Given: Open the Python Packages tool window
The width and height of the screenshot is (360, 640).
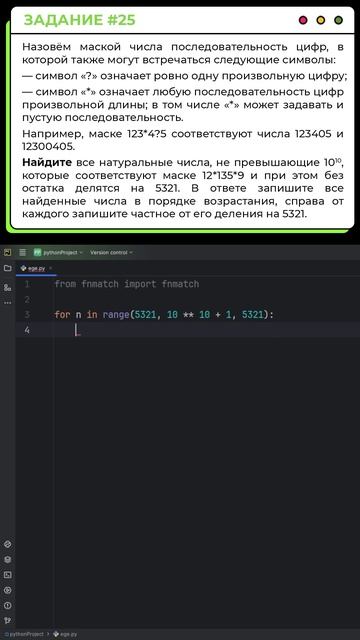Looking at the screenshot, I should 7,560.
